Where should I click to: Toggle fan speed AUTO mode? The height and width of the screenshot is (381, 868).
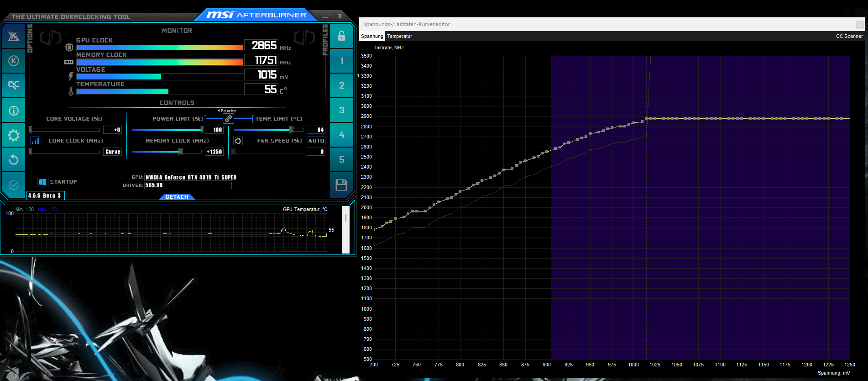click(316, 141)
